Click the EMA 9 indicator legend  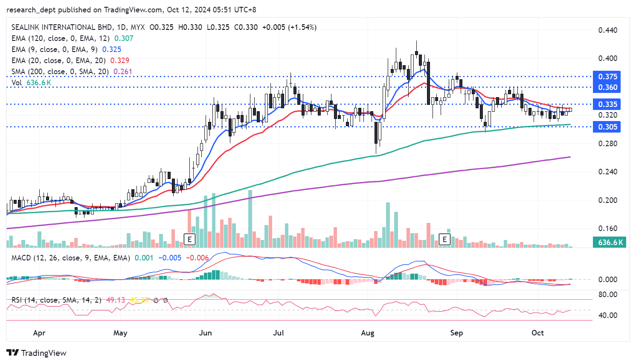(x=55, y=49)
